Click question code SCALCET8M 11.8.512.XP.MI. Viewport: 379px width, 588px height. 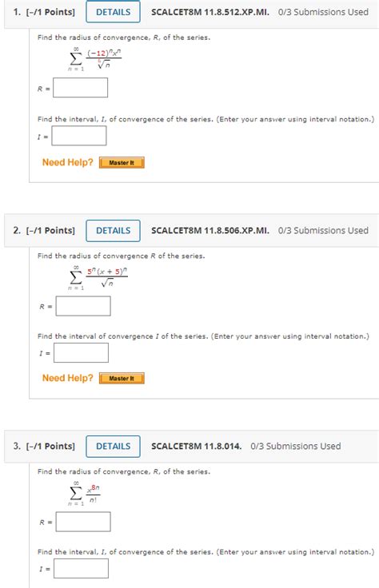[210, 12]
